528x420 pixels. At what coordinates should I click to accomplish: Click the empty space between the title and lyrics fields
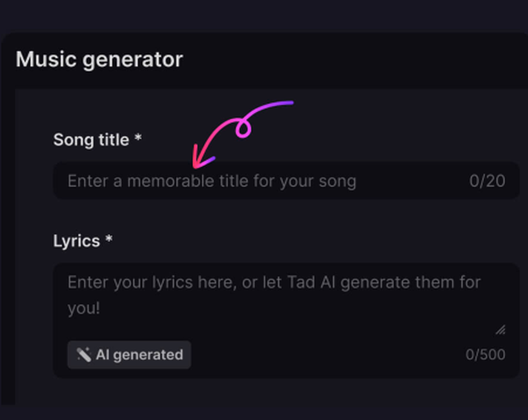click(287, 215)
